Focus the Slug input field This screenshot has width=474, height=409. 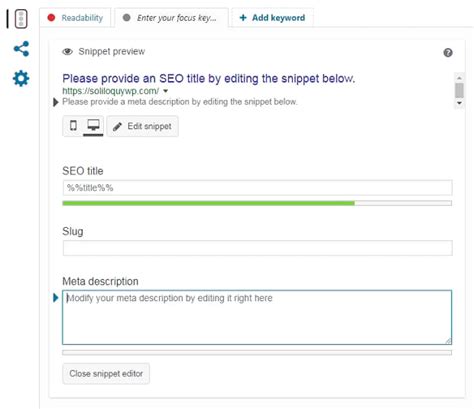(257, 248)
